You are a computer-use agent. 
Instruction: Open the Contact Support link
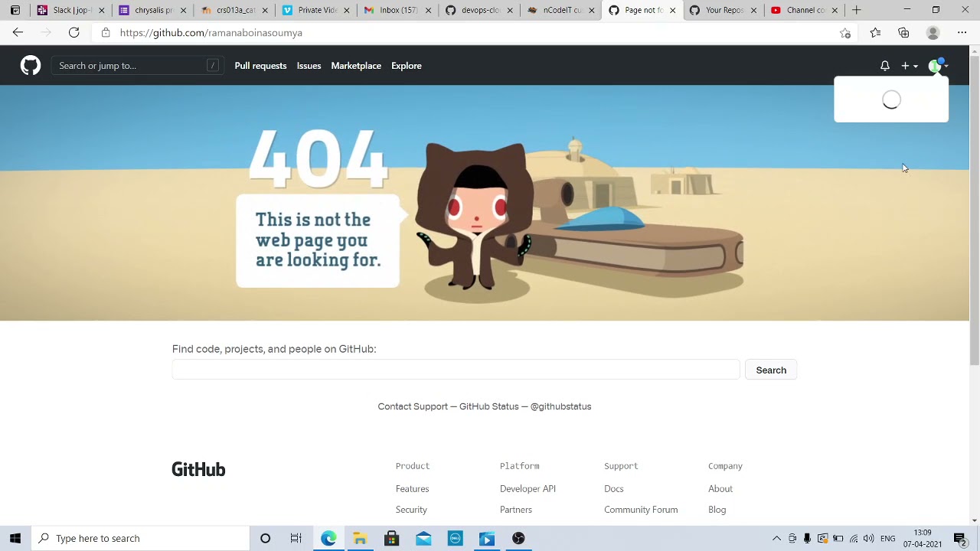click(413, 406)
